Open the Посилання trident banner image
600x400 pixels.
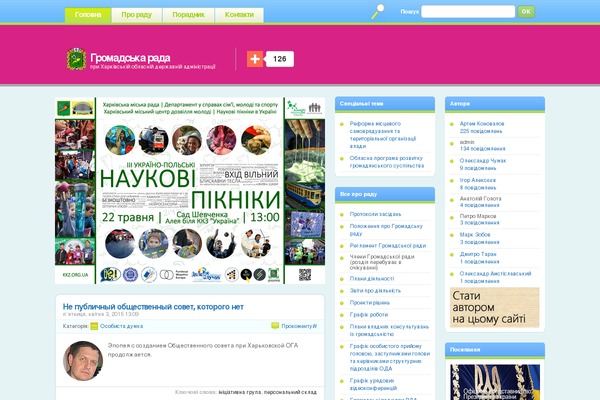coord(495,382)
